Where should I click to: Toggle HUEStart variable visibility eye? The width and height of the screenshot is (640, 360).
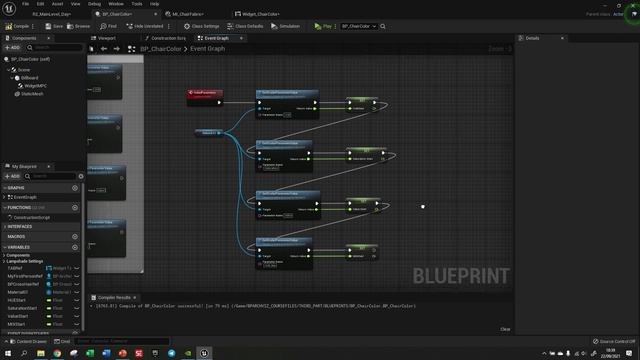click(77, 300)
